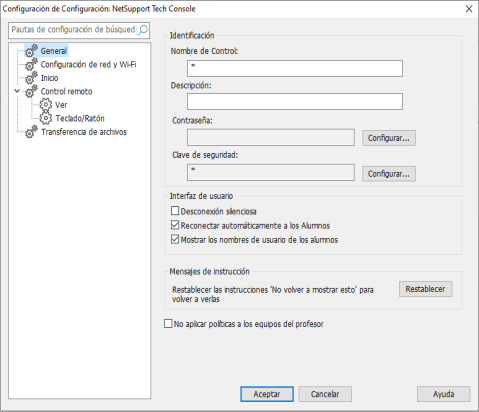Screen dimensions: 479x412
Task: Select Control remoto in the tree
Action: point(66,92)
